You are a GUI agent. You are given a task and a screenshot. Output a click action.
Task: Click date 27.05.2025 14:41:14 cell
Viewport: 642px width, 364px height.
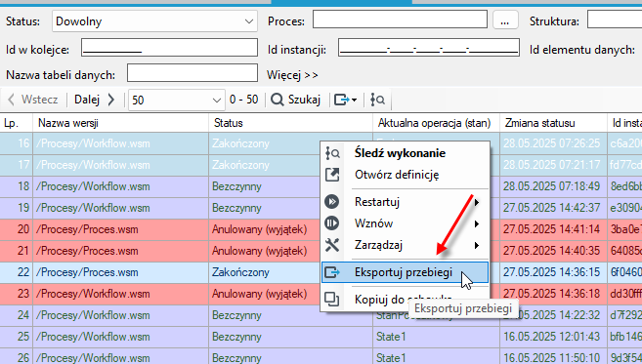pyautogui.click(x=551, y=229)
